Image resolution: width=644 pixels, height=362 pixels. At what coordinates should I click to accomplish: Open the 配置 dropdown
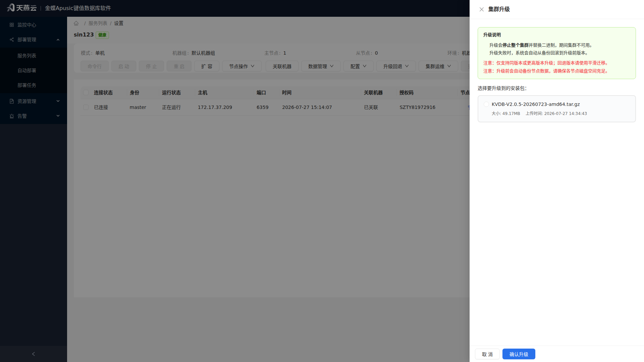point(358,66)
